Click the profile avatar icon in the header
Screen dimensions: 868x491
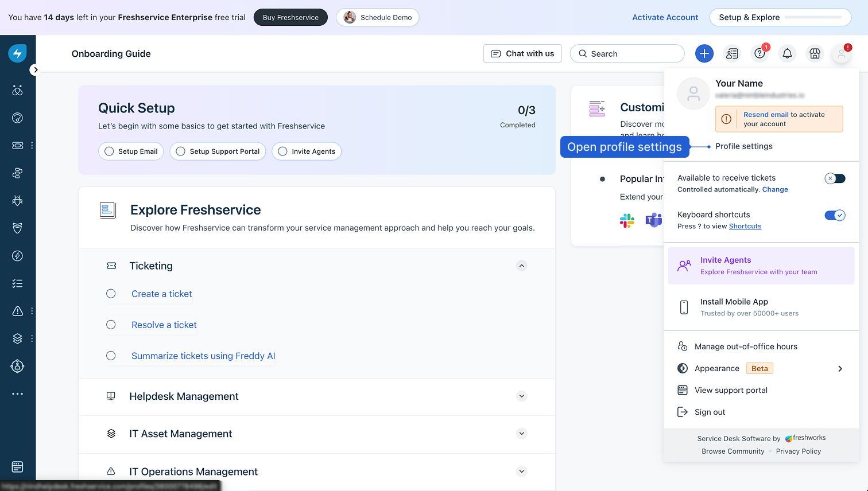[842, 54]
